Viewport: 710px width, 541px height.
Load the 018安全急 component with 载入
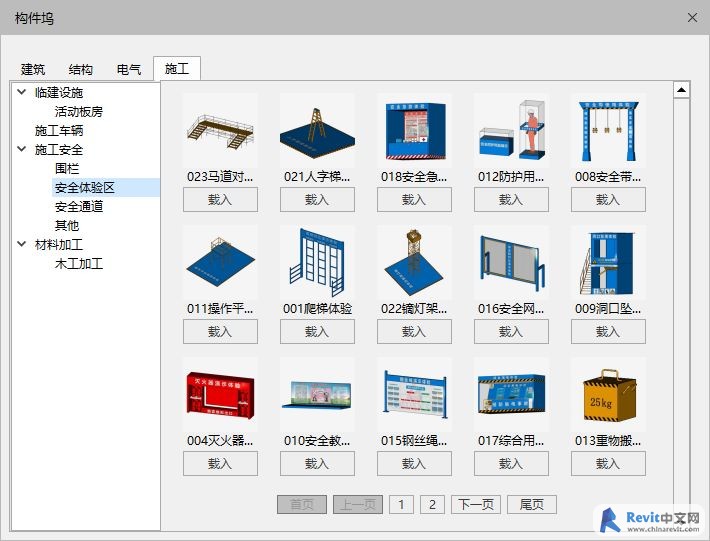(414, 200)
